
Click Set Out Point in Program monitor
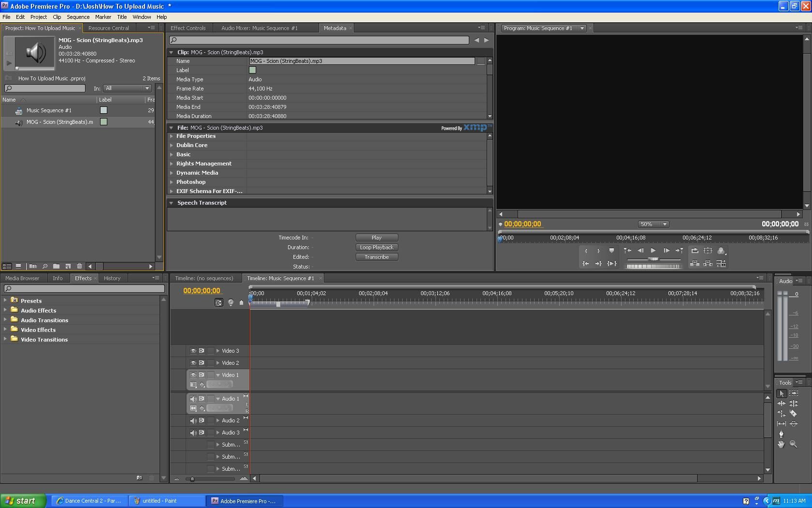[x=598, y=251]
